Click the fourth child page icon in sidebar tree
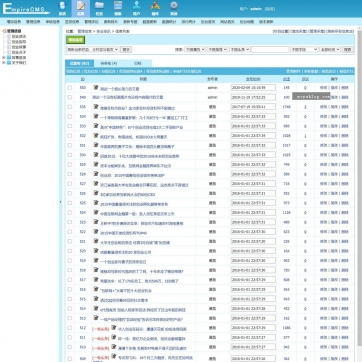The image size is (362, 362). pyautogui.click(x=9, y=52)
